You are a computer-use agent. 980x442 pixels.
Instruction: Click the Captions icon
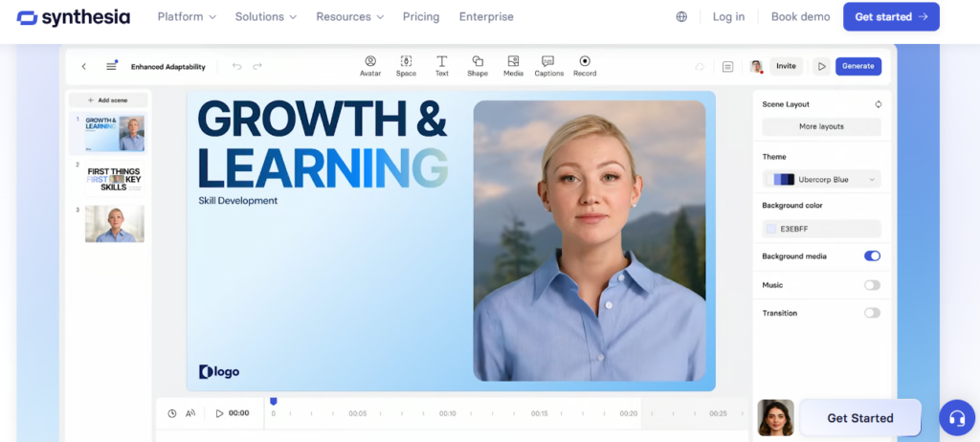pos(548,61)
